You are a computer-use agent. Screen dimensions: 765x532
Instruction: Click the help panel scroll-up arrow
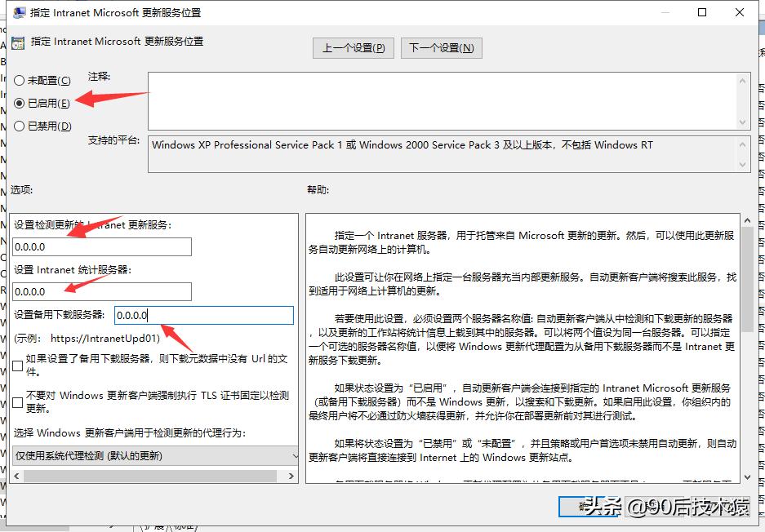tap(745, 219)
